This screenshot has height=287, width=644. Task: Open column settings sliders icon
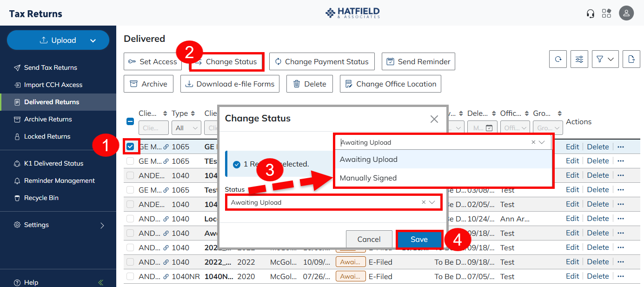579,60
